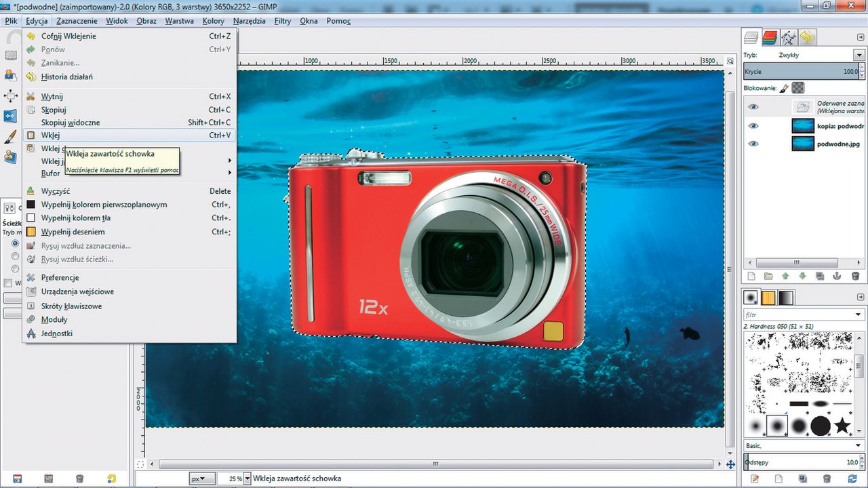This screenshot has width=868, height=488.
Task: Lower the layer with the down arrow
Action: click(x=802, y=276)
